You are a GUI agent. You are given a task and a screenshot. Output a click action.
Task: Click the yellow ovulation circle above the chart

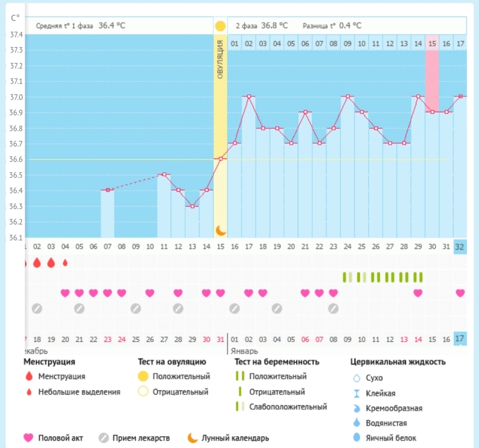tap(220, 26)
